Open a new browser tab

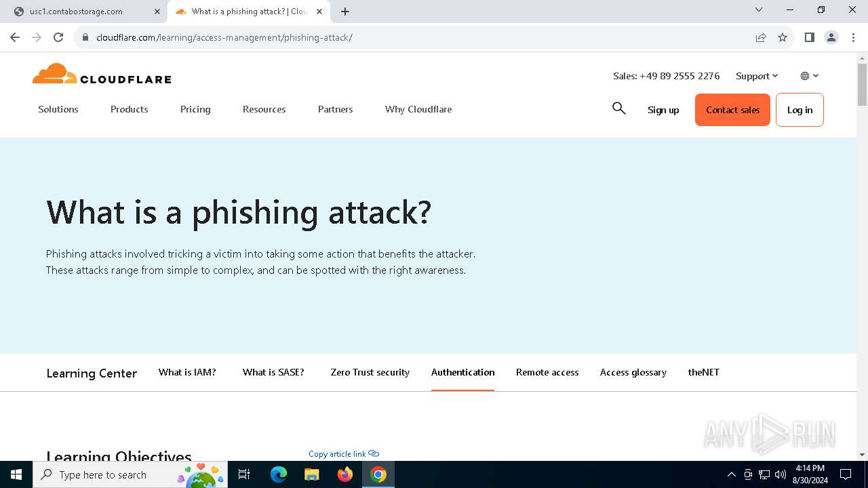tap(345, 12)
